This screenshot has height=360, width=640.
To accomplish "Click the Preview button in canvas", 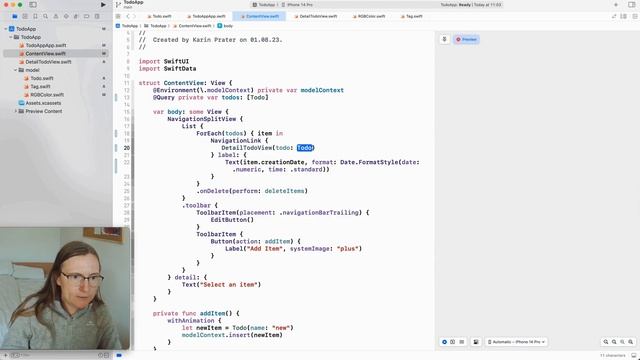I will click(466, 40).
